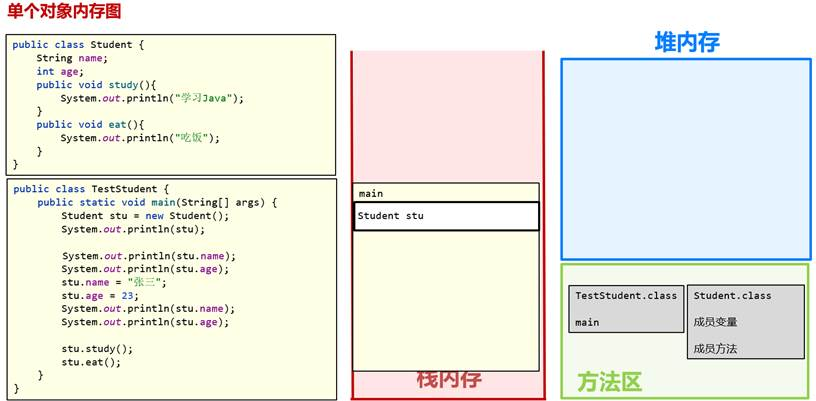The height and width of the screenshot is (401, 816).
Task: Click the "栈内存" label
Action: (x=449, y=380)
